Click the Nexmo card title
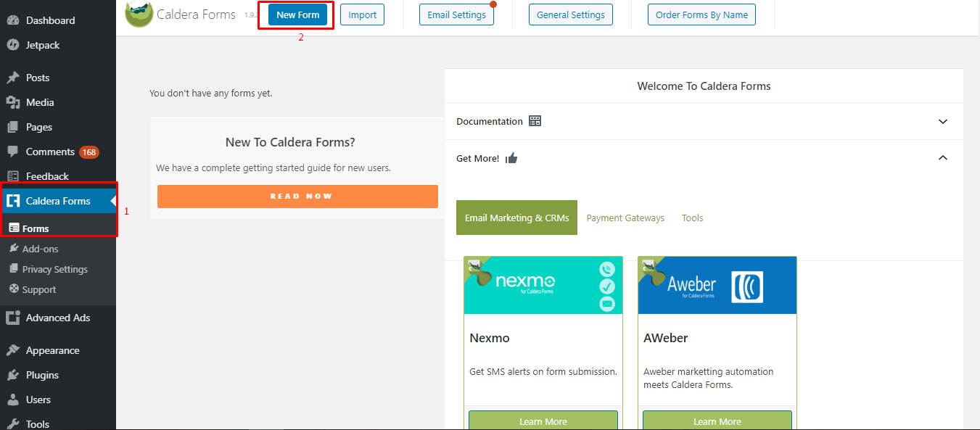This screenshot has width=980, height=430. pyautogui.click(x=490, y=338)
